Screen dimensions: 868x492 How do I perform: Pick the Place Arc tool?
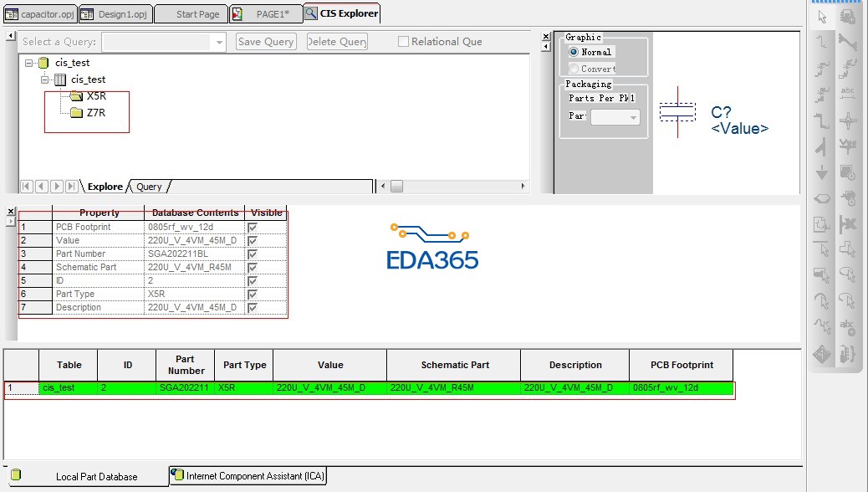pyautogui.click(x=822, y=301)
